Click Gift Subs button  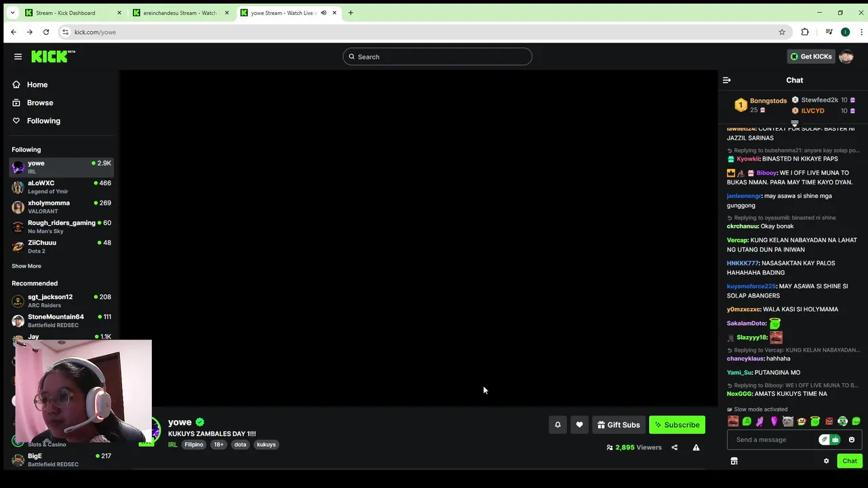pyautogui.click(x=618, y=425)
